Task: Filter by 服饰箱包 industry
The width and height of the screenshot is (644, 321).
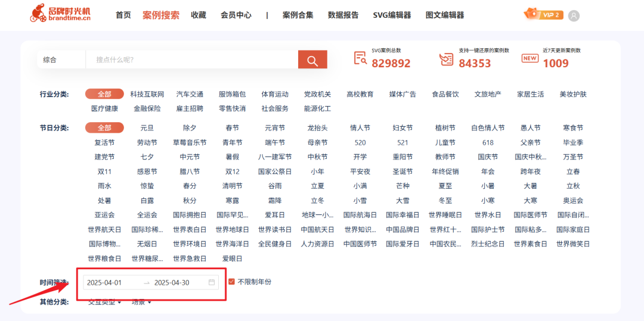Action: pyautogui.click(x=232, y=94)
